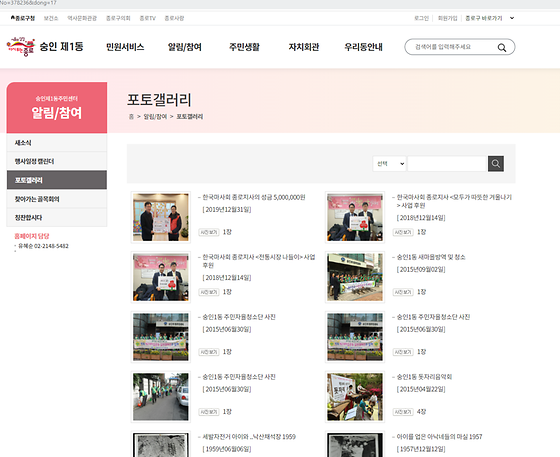Click the header search input field

coord(453,47)
